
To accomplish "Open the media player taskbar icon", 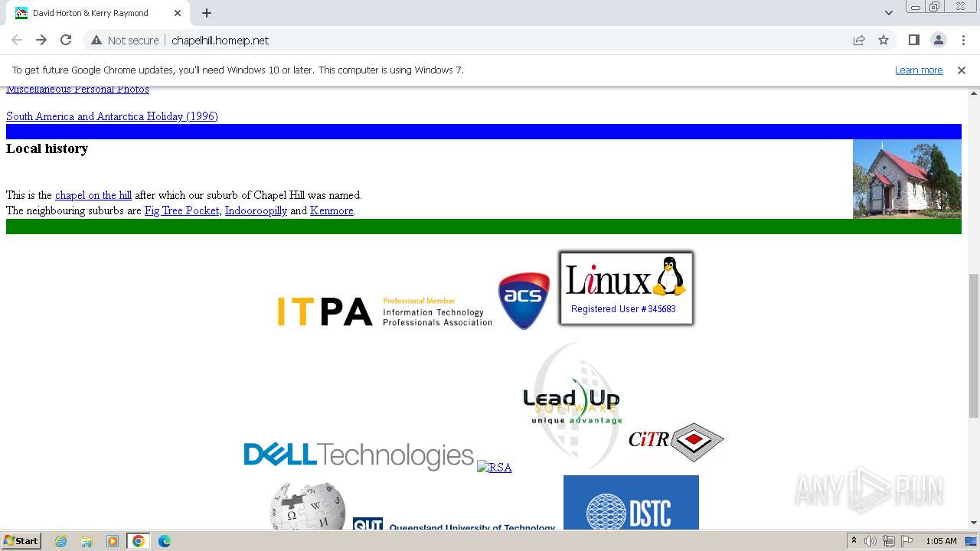I will 113,541.
